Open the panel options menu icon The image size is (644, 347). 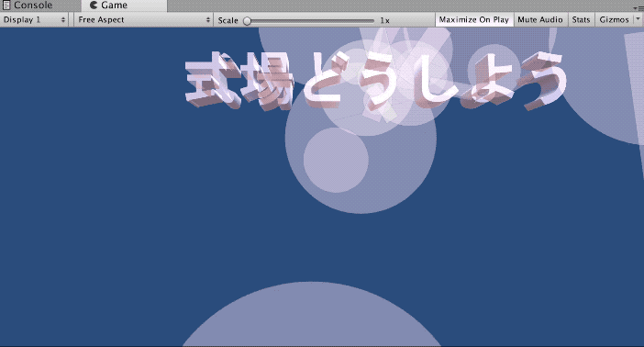pyautogui.click(x=638, y=8)
